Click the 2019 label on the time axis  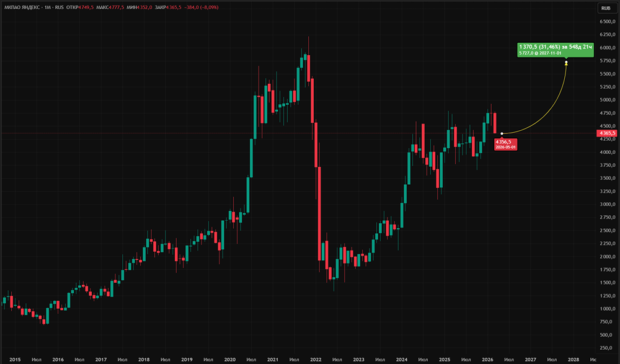(x=187, y=360)
